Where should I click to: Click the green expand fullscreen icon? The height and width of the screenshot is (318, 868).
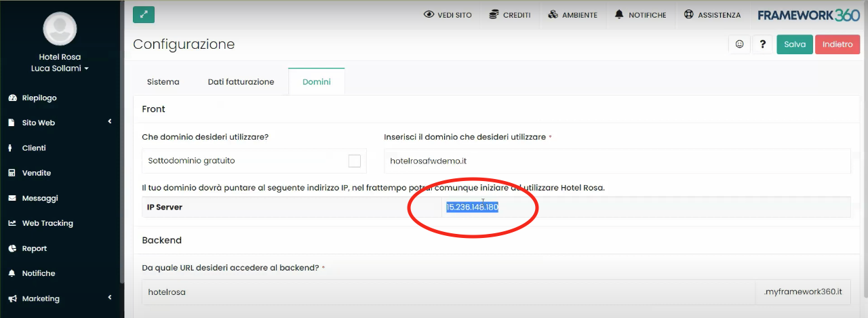coord(144,14)
